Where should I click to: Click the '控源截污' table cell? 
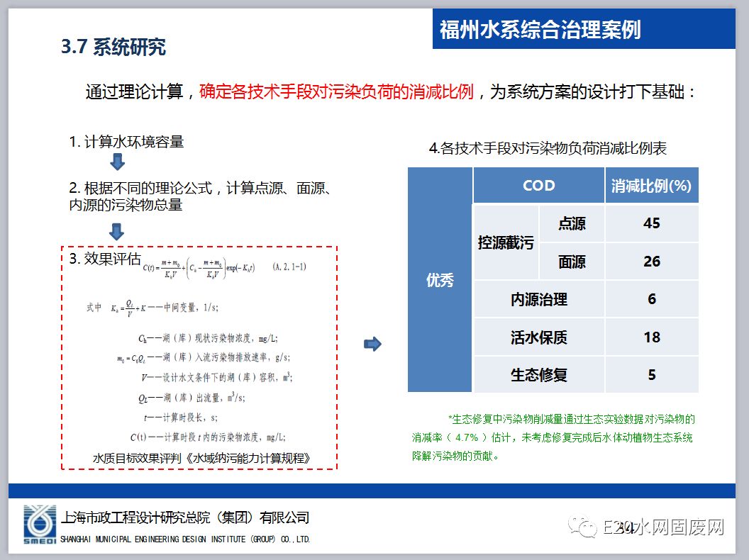506,242
